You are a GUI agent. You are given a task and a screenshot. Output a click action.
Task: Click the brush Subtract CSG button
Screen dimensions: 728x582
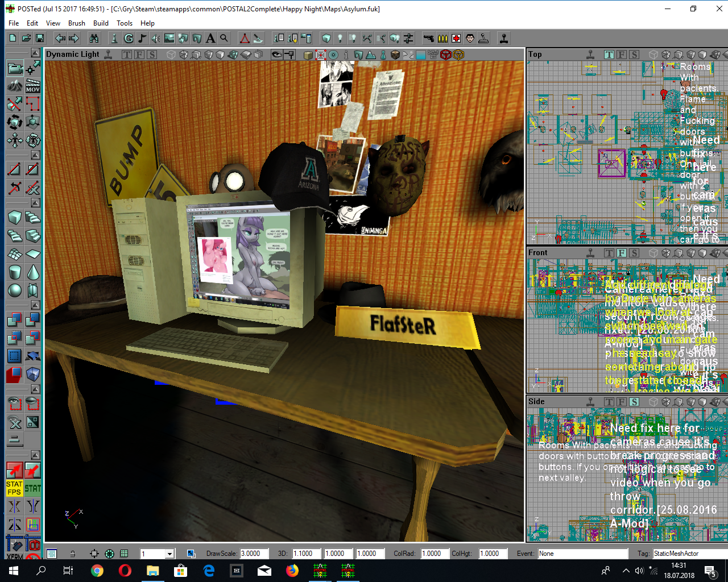[33, 321]
